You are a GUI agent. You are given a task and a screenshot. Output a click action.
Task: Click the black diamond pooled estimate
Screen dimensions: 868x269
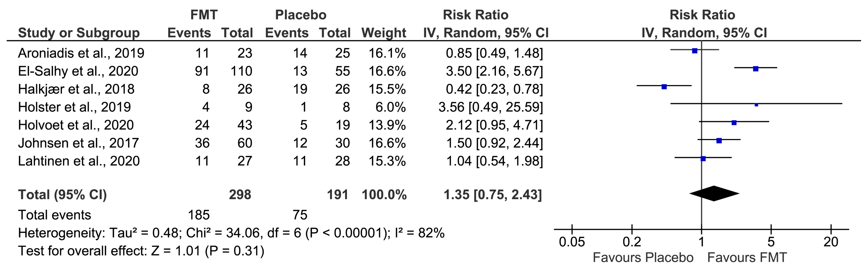pyautogui.click(x=714, y=194)
